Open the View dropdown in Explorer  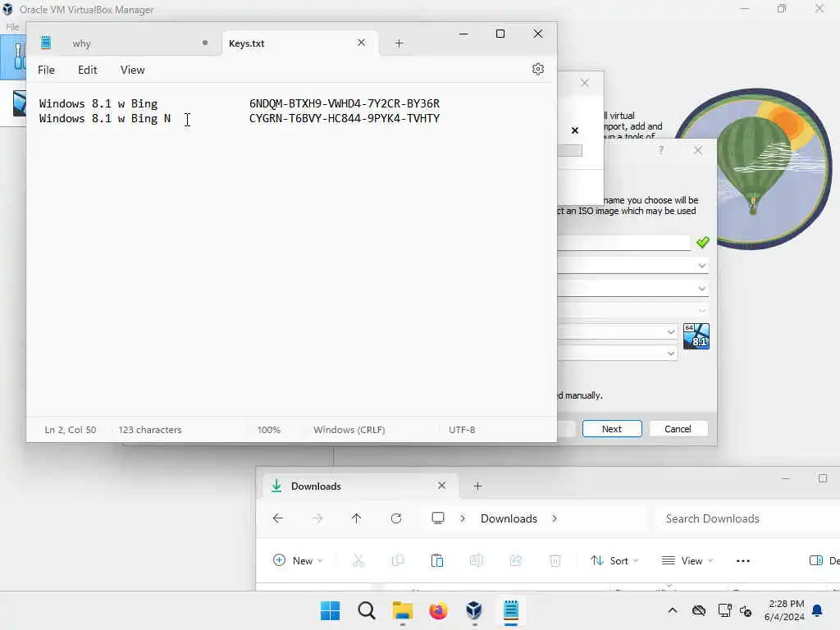[688, 560]
